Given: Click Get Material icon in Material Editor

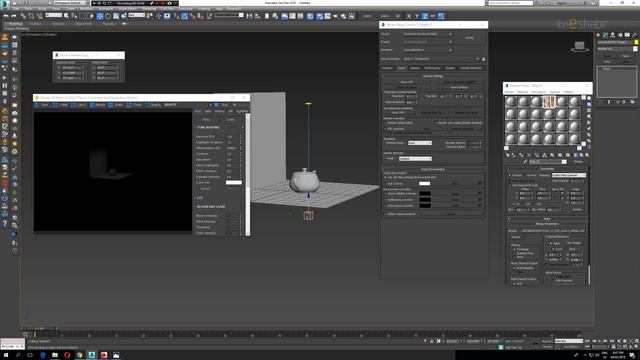Looking at the screenshot, I should click(508, 155).
